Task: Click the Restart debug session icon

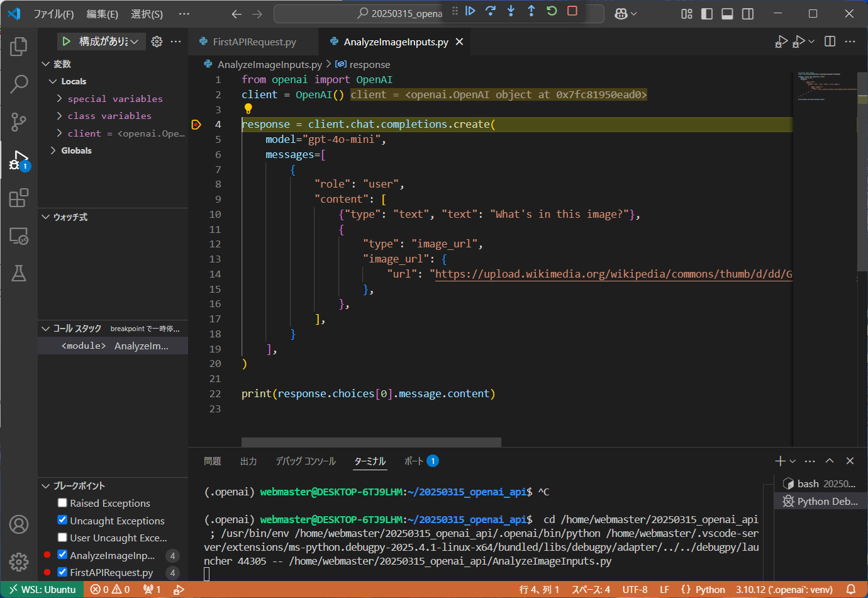Action: pyautogui.click(x=552, y=11)
